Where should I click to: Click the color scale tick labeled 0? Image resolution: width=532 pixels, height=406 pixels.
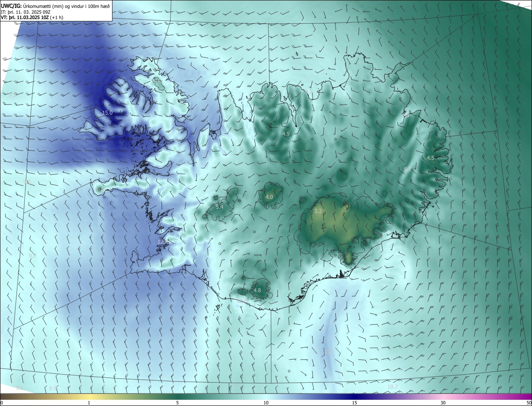click(2, 403)
